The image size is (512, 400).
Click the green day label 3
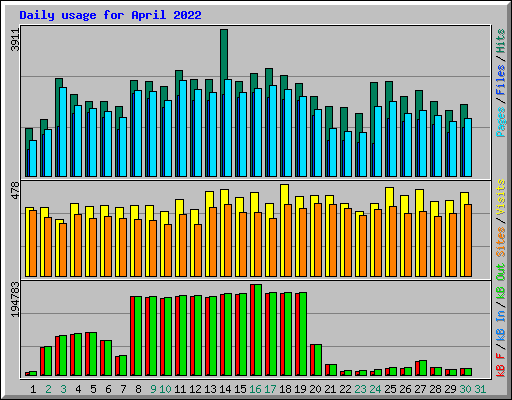coord(63,389)
